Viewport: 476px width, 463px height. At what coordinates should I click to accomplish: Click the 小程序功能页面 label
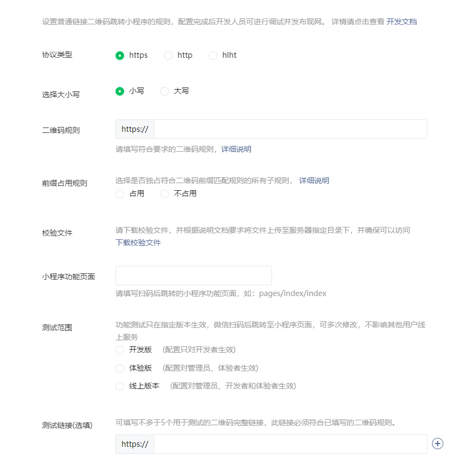click(69, 277)
